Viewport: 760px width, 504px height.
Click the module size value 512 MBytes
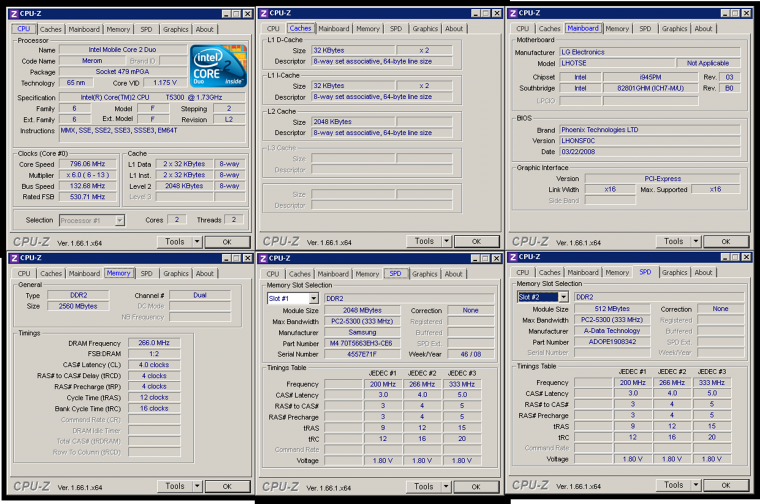612,309
